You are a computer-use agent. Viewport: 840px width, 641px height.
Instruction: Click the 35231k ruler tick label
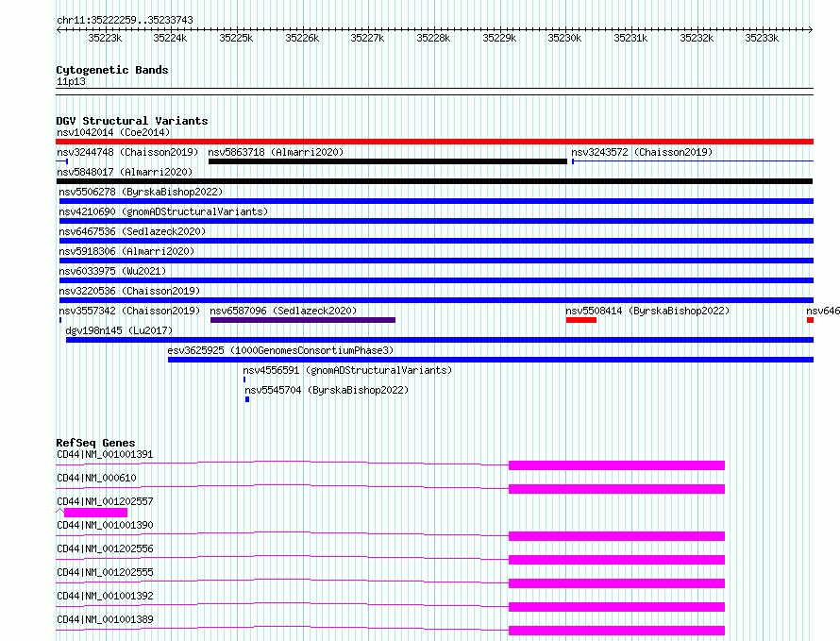(x=630, y=38)
